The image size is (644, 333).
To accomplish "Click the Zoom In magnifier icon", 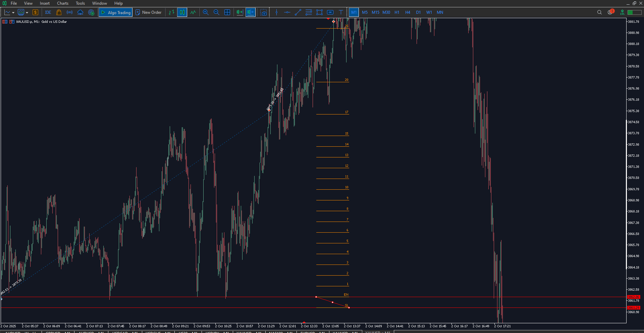I will coord(206,12).
